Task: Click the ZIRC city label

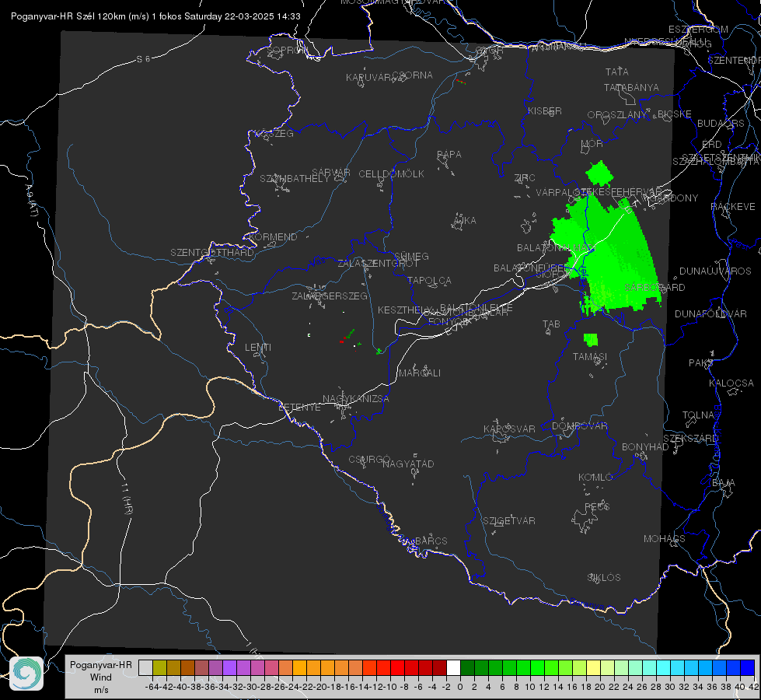Action: tap(525, 178)
